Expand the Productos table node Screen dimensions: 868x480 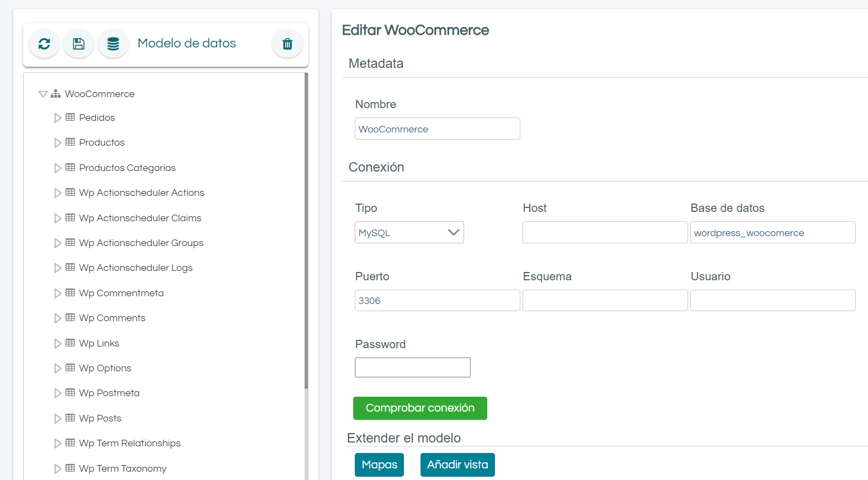[x=57, y=142]
